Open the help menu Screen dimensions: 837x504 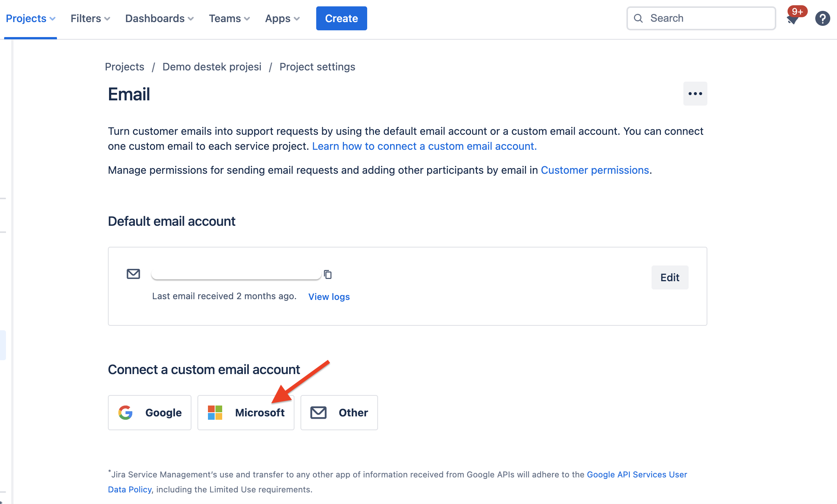click(x=822, y=18)
